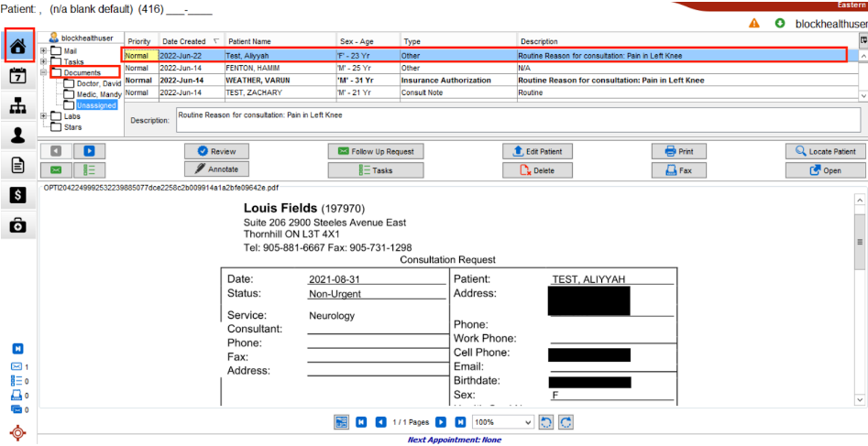Click the Annotate button
Screen dimensions: 868x446
(216, 169)
